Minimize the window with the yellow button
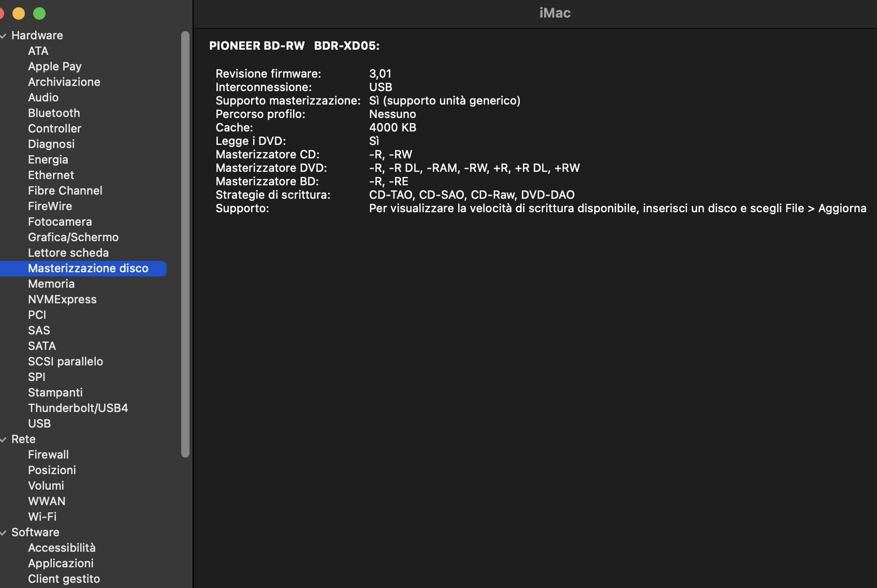Image resolution: width=877 pixels, height=588 pixels. [19, 13]
